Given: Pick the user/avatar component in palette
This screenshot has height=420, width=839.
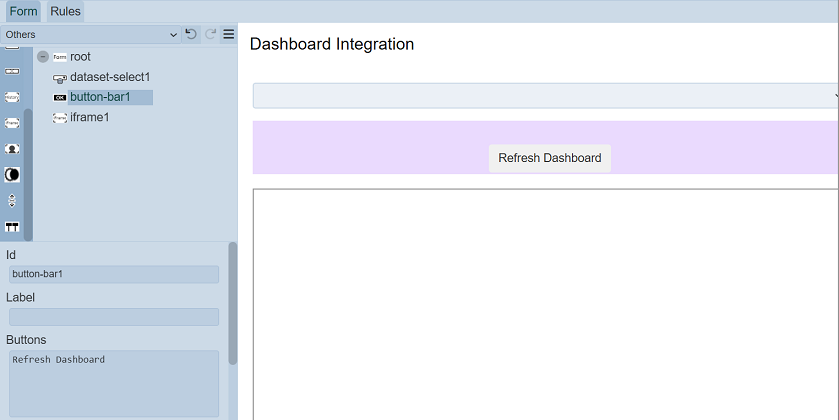Looking at the screenshot, I should (12, 149).
